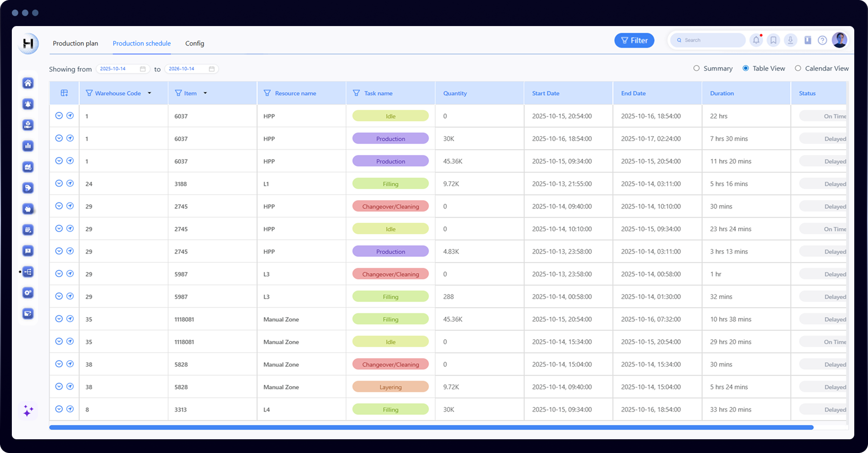868x453 pixels.
Task: Open the hand-holding-box sidebar icon
Action: click(28, 125)
